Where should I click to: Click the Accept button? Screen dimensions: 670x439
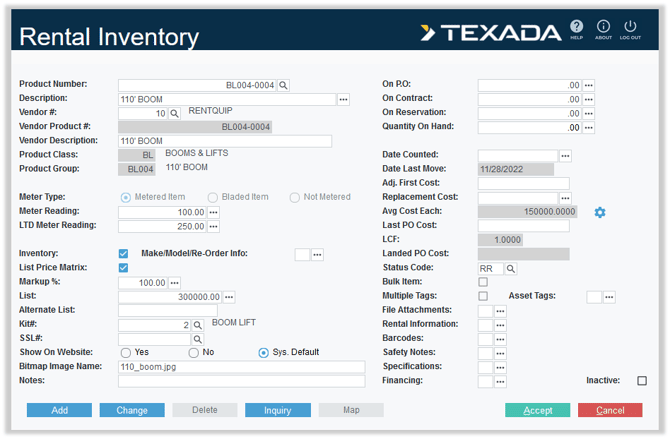(538, 411)
